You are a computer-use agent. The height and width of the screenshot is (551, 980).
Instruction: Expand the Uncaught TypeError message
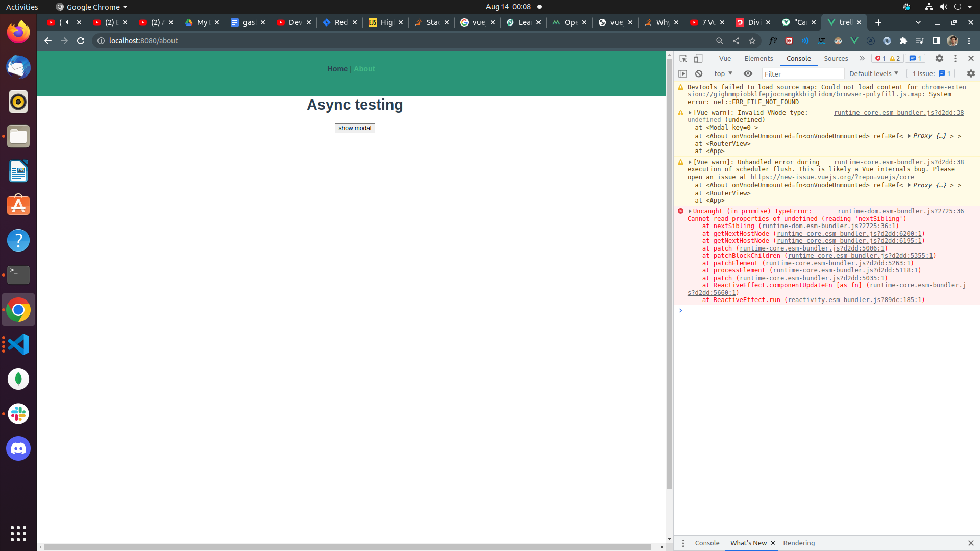(690, 211)
